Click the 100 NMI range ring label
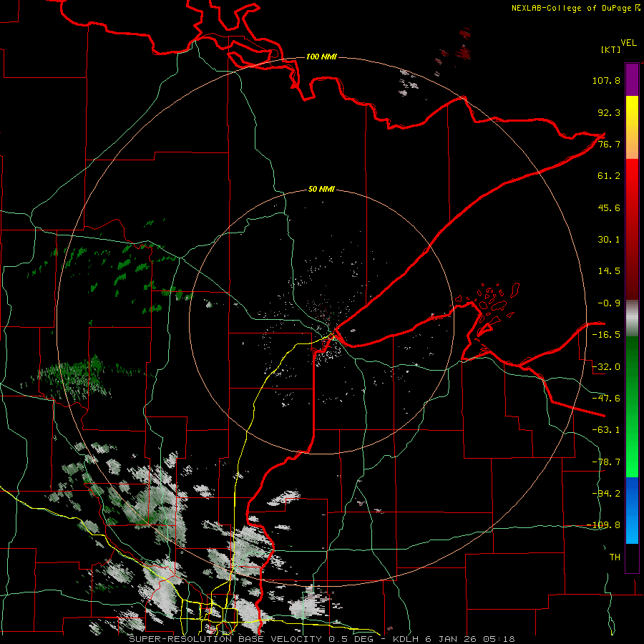 (x=321, y=57)
